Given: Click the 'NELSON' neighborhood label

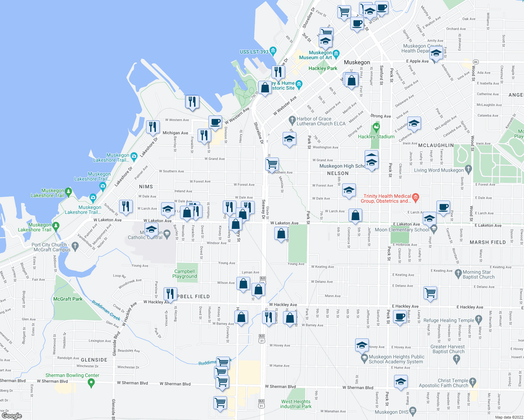Looking at the screenshot, I should [x=338, y=173].
